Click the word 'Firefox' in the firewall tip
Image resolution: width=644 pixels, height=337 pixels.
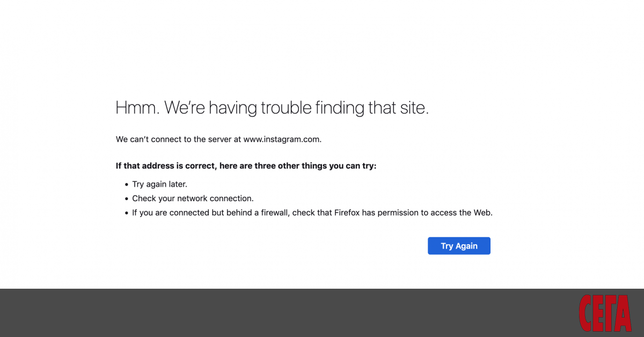click(x=347, y=213)
